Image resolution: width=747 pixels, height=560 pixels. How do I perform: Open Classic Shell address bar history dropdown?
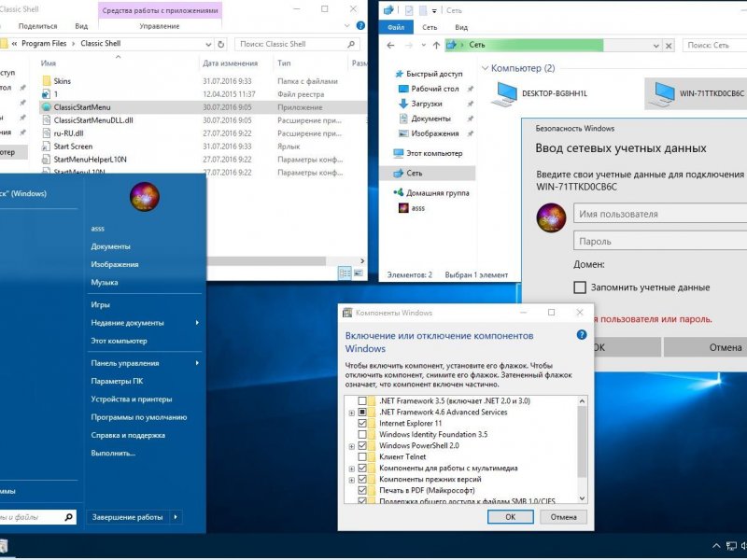pos(208,44)
